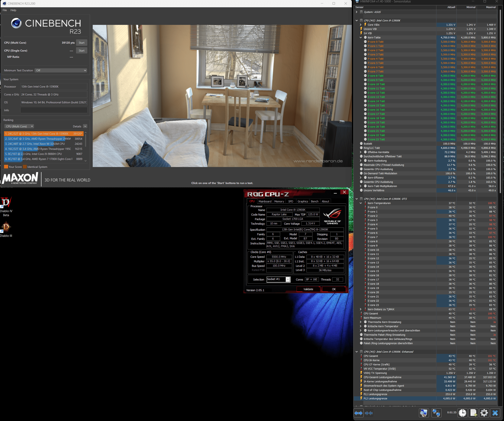Switch to the Graphics tab in CPU-Z
Image resolution: width=504 pixels, height=421 pixels.
(303, 201)
